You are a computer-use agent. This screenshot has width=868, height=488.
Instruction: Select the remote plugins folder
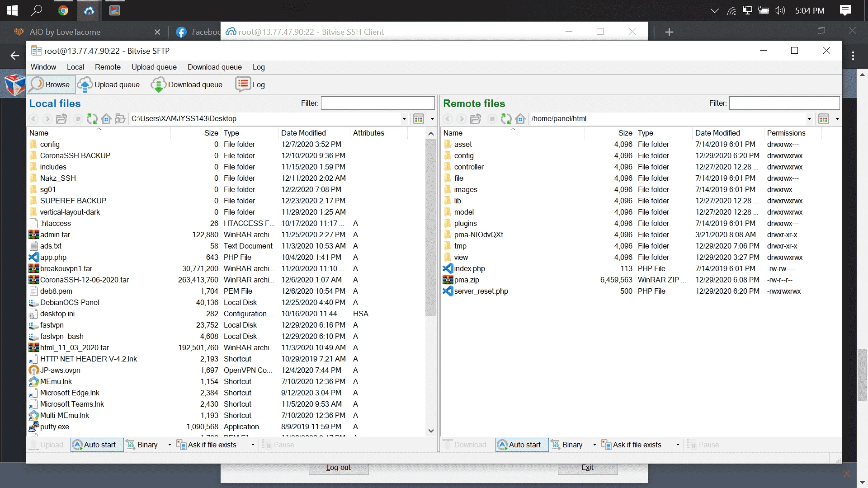465,223
